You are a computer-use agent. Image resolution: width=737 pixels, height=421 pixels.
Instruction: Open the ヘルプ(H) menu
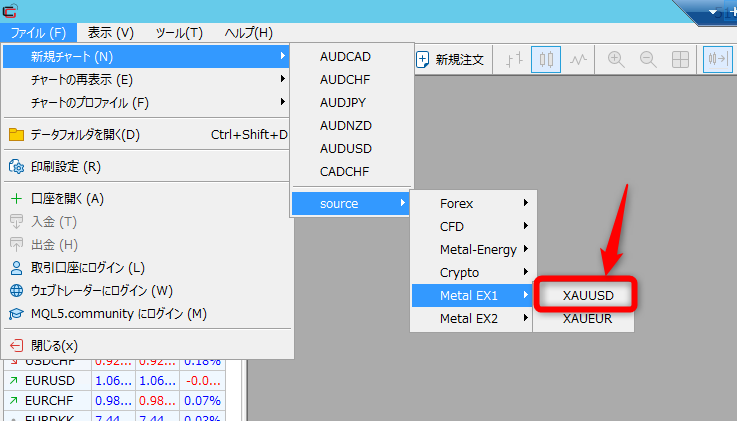(x=248, y=33)
